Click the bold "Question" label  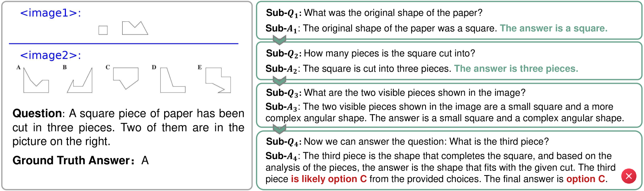click(x=37, y=113)
